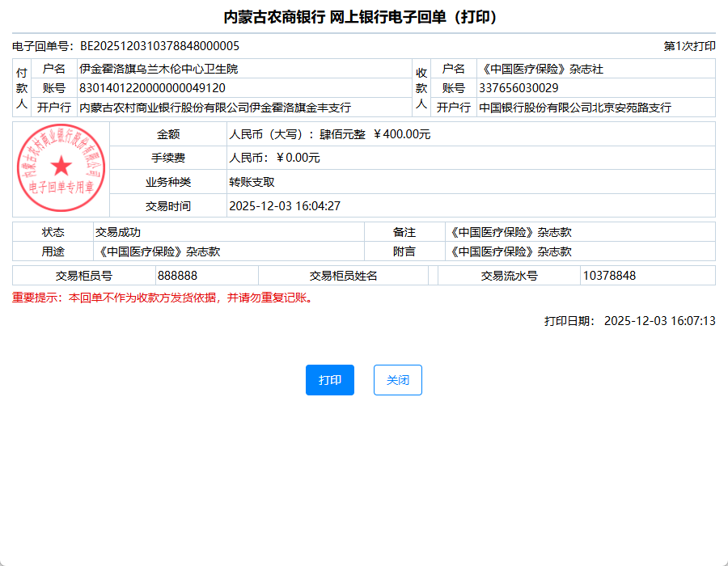Click the 关闭 button

point(397,380)
